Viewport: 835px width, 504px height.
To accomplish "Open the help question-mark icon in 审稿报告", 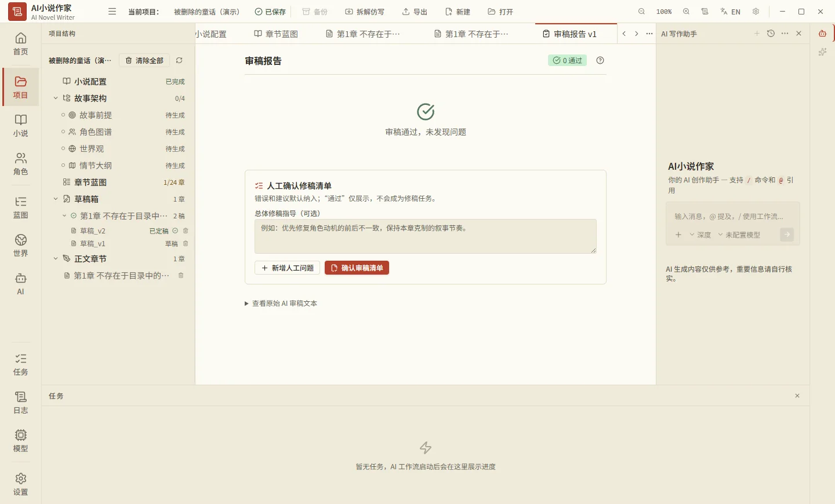I will pos(600,60).
